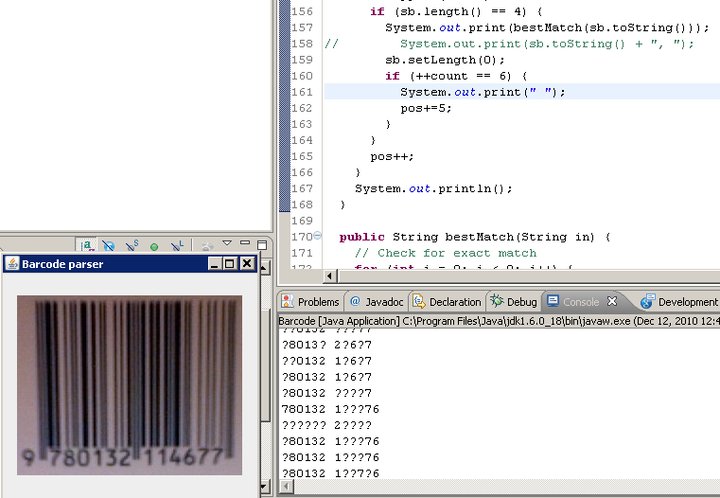Open the outline View Menu triangle
The image size is (720, 498).
(x=227, y=243)
